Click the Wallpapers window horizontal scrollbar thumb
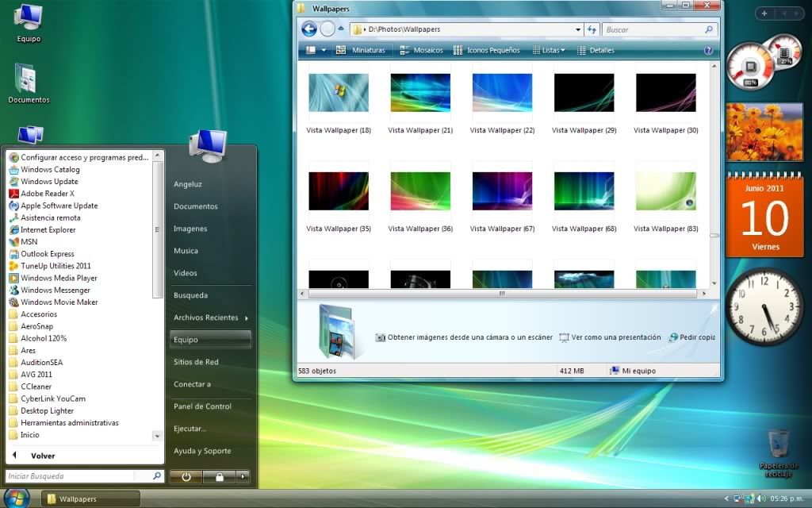The height and width of the screenshot is (508, 812). coord(502,294)
